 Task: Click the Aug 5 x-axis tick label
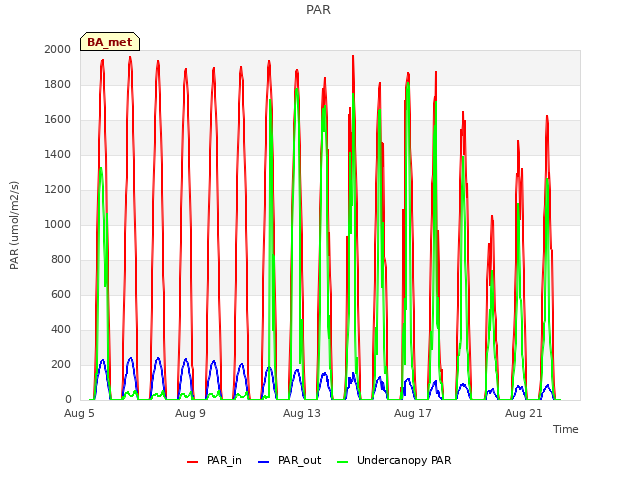click(79, 413)
